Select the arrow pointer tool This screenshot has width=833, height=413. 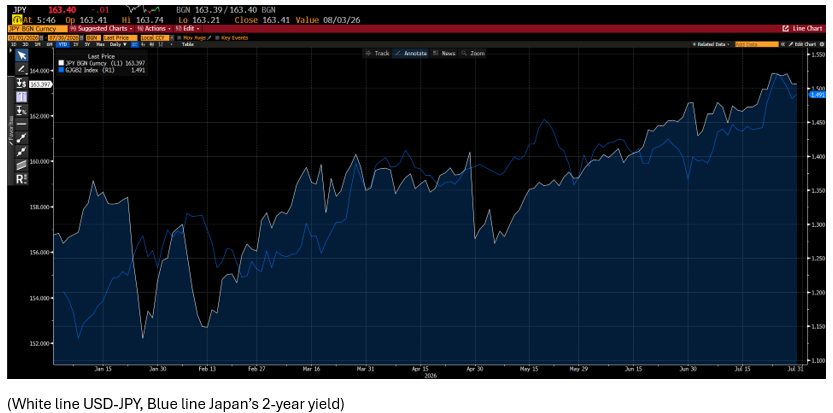22,55
